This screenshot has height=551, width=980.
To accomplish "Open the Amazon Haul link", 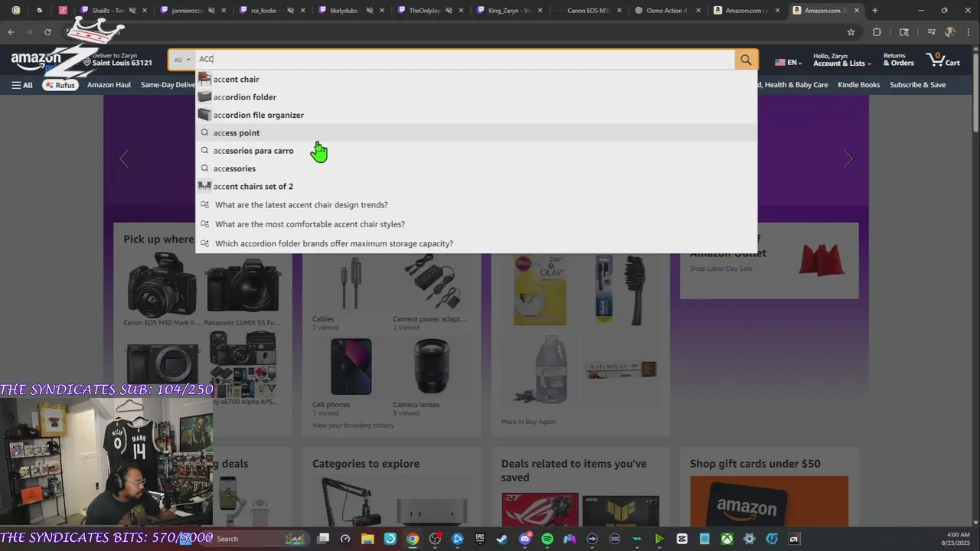I will point(109,85).
